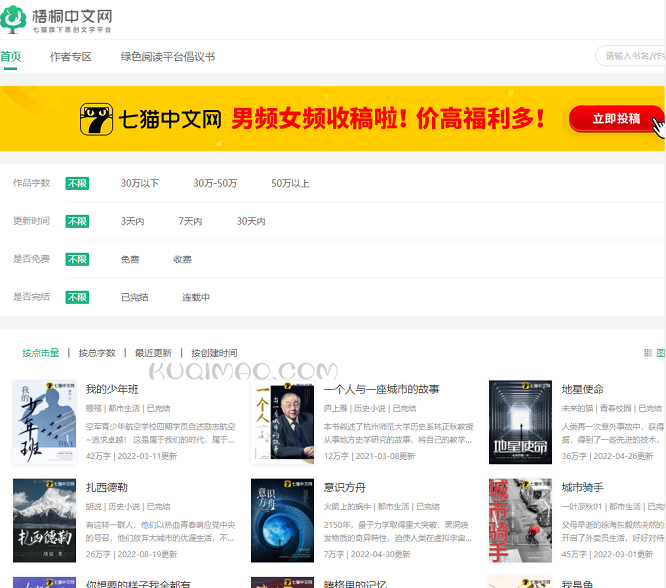The image size is (666, 588).
Task: Click 26万字 | 2022-08-19更新 text
Action: (131, 554)
